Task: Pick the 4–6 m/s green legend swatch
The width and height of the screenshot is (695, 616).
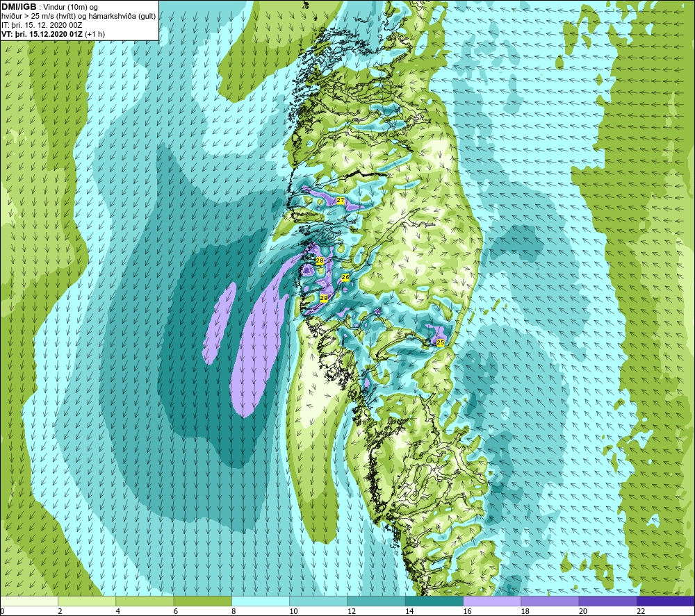Action: (x=145, y=601)
